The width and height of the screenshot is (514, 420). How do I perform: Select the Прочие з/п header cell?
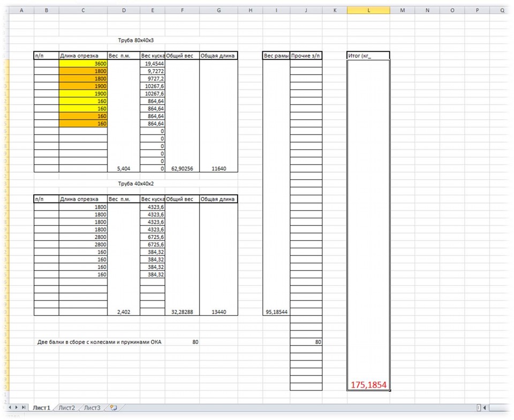pos(306,56)
